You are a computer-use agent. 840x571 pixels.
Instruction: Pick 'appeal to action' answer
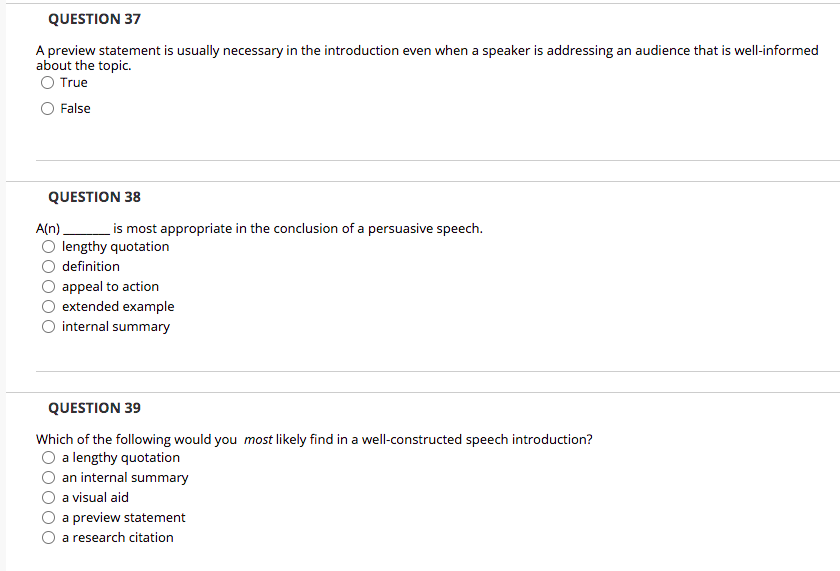(x=47, y=287)
